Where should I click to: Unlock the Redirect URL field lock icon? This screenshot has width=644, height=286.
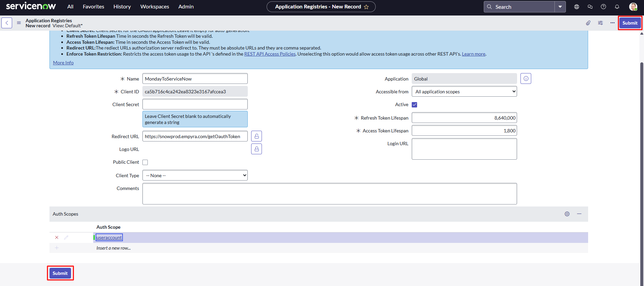tap(257, 136)
